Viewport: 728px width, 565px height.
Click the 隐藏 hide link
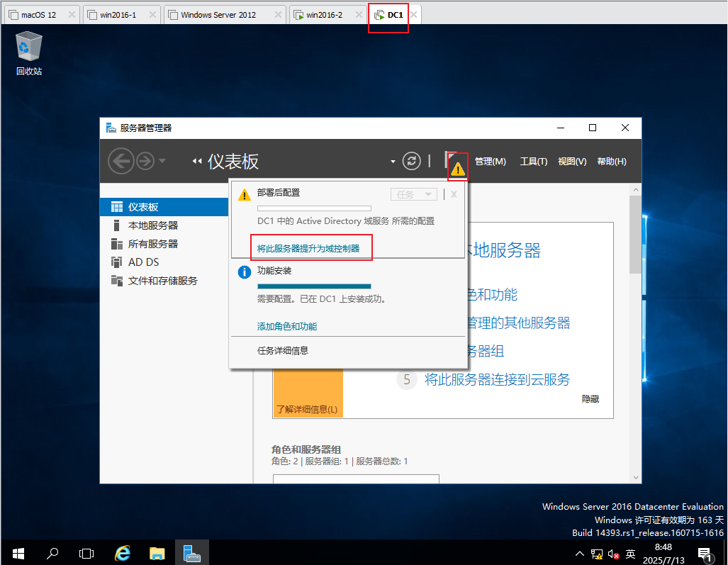(590, 399)
